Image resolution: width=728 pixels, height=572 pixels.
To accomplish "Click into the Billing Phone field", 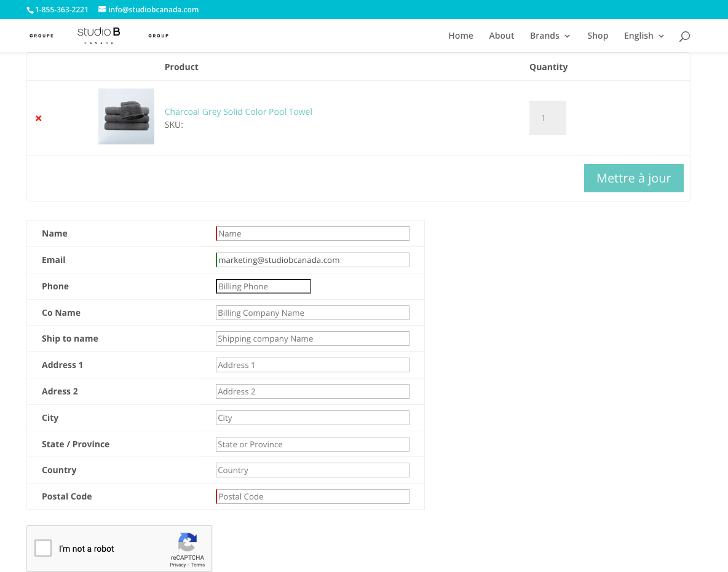I will [263, 286].
